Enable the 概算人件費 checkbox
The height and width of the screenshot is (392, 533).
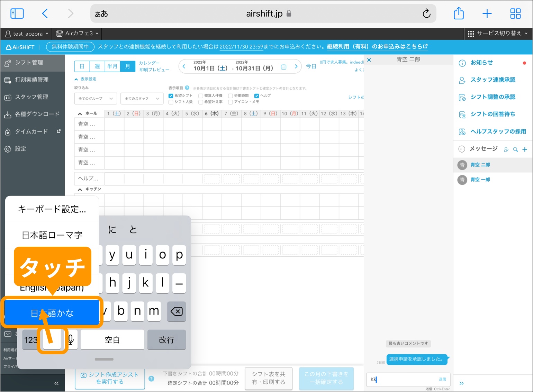click(x=201, y=96)
